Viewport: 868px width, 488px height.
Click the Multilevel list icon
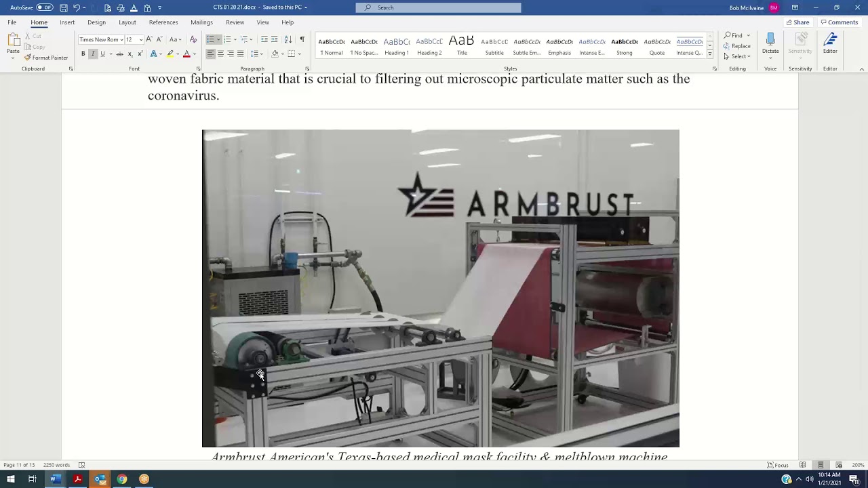coord(245,39)
